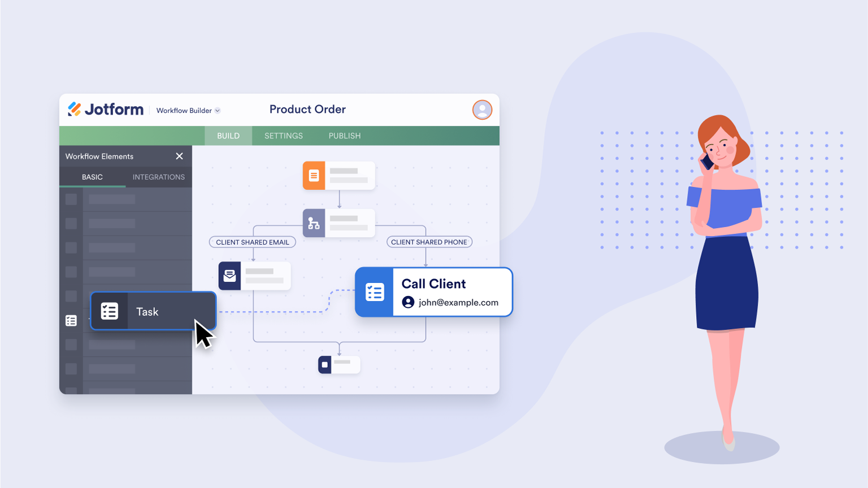868x488 pixels.
Task: Close the Workflow Elements panel
Action: point(179,156)
